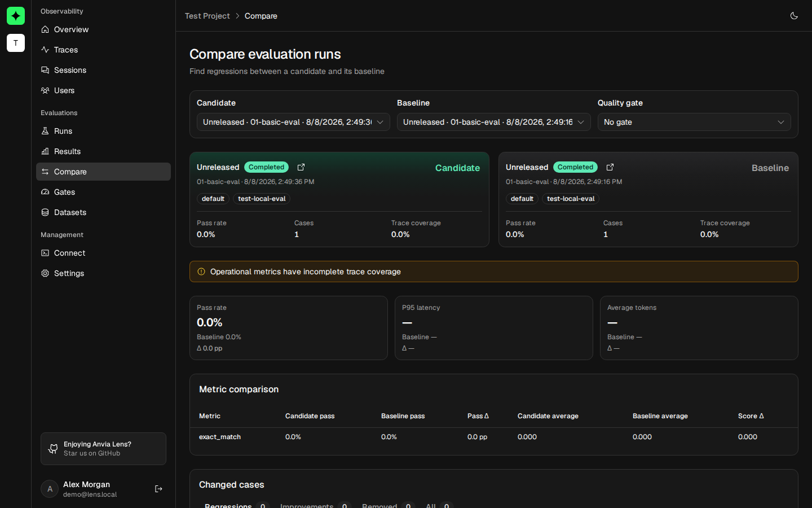Image resolution: width=812 pixels, height=508 pixels.
Task: Click the Test Project breadcrumb link
Action: [x=207, y=16]
